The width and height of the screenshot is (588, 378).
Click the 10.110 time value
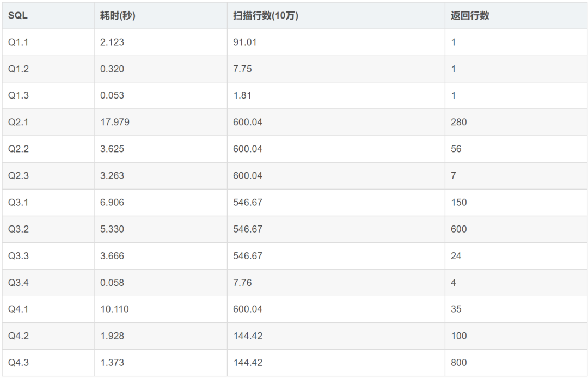[x=114, y=309]
